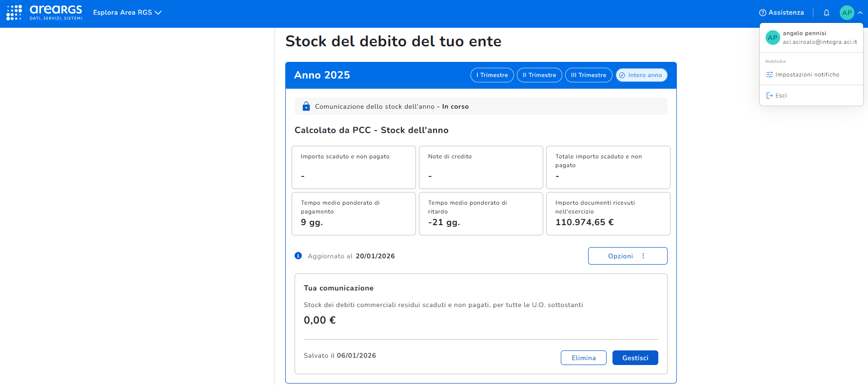Screen dimensions: 868x385
Task: Click the Assistenza help icon
Action: pyautogui.click(x=763, y=13)
